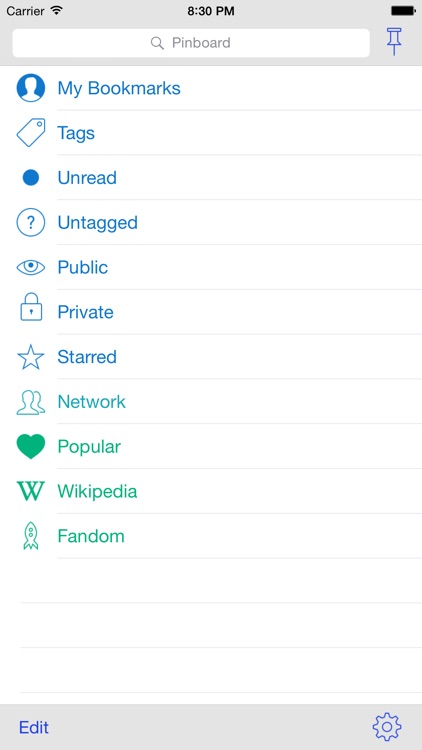Screen dimensions: 422x750
Task: Click the Tags label icon
Action: coord(31,132)
